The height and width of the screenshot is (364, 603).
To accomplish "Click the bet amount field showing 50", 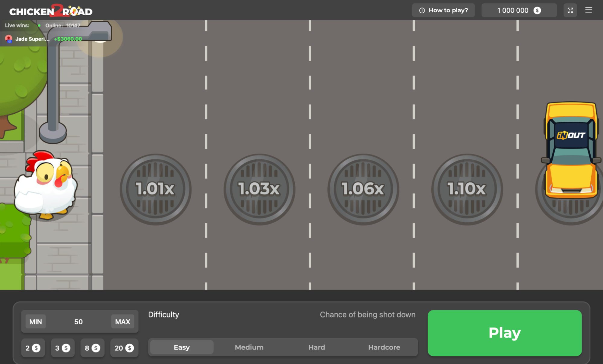I will 78,322.
